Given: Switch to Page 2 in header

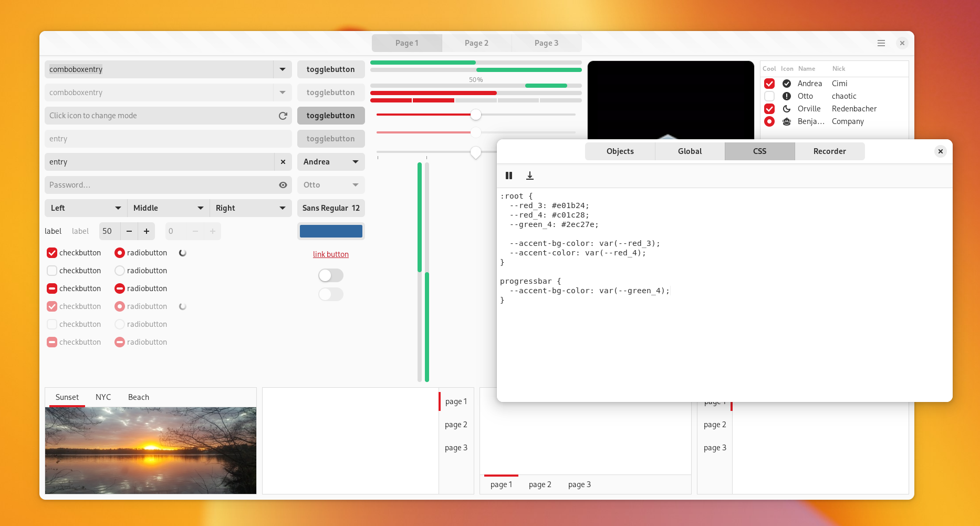Looking at the screenshot, I should [476, 43].
